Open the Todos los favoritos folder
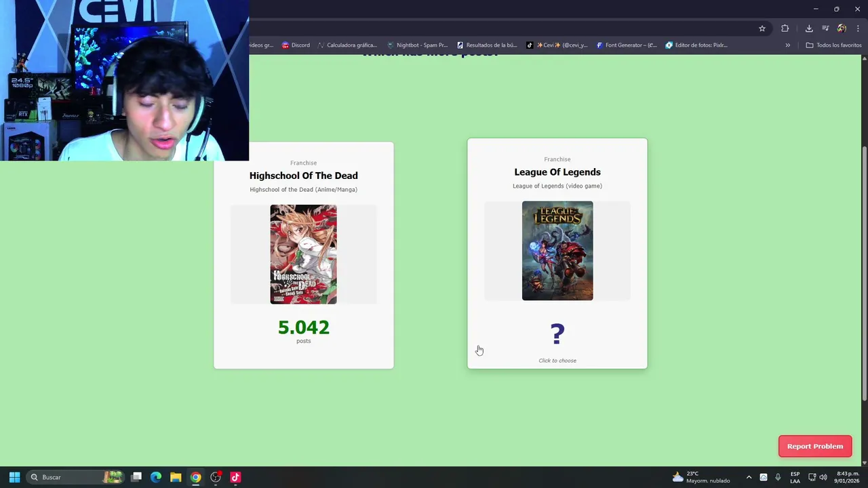 point(833,45)
